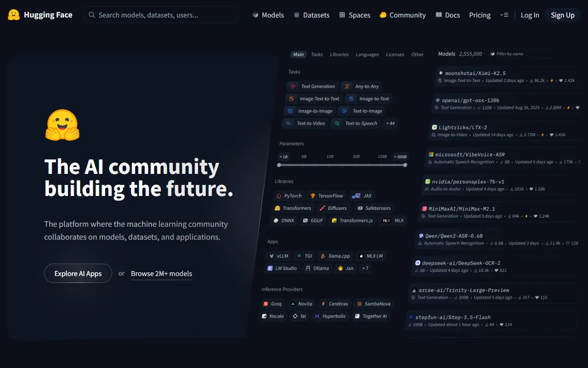Switch to the Libraries filter tab
588x368 pixels.
click(x=339, y=54)
